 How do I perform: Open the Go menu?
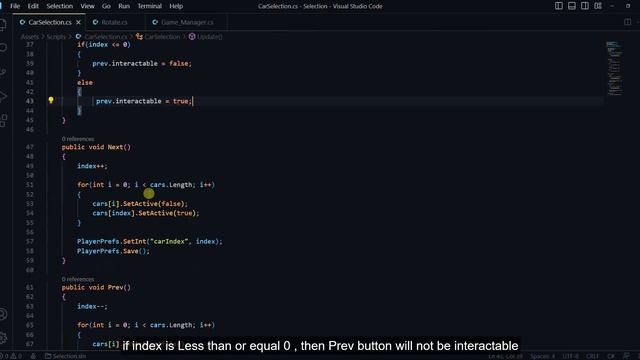pyautogui.click(x=106, y=6)
